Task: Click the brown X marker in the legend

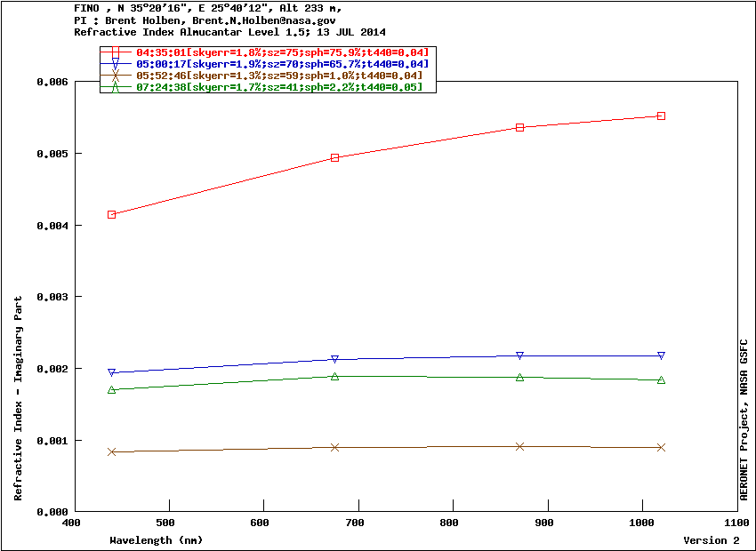Action: 116,76
